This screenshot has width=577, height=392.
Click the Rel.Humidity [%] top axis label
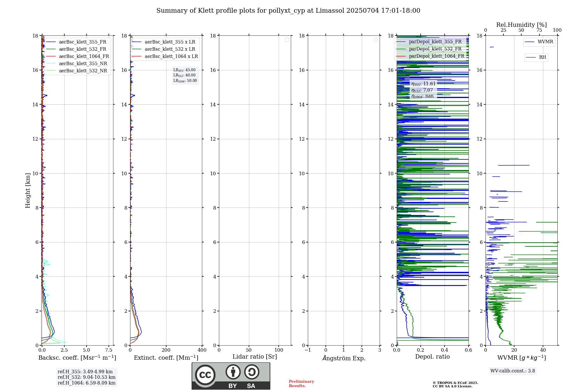point(522,25)
